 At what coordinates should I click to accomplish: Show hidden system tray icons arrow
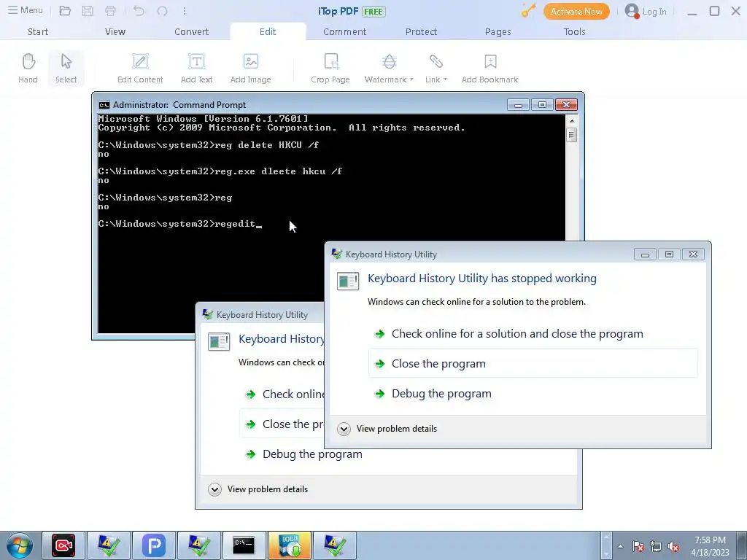click(x=620, y=546)
